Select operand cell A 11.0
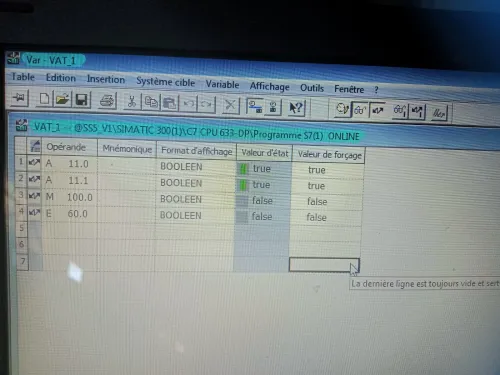Viewport: 500px width, 375px height. [69, 164]
